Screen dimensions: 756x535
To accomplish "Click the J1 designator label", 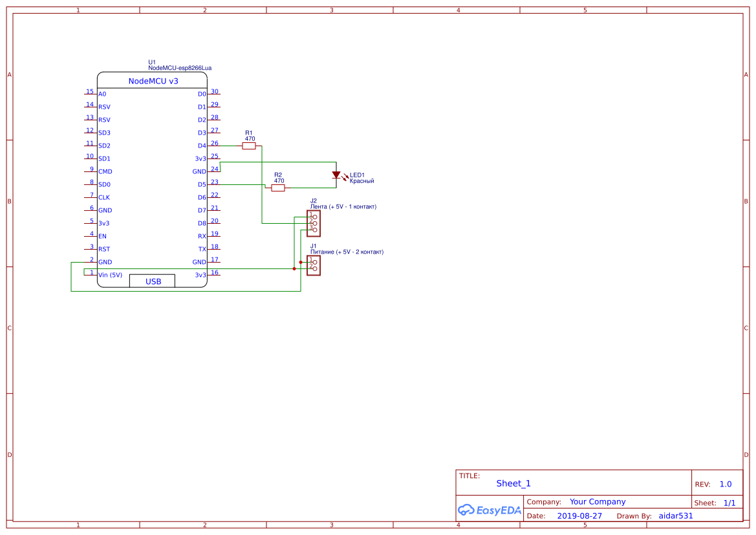I will (314, 246).
